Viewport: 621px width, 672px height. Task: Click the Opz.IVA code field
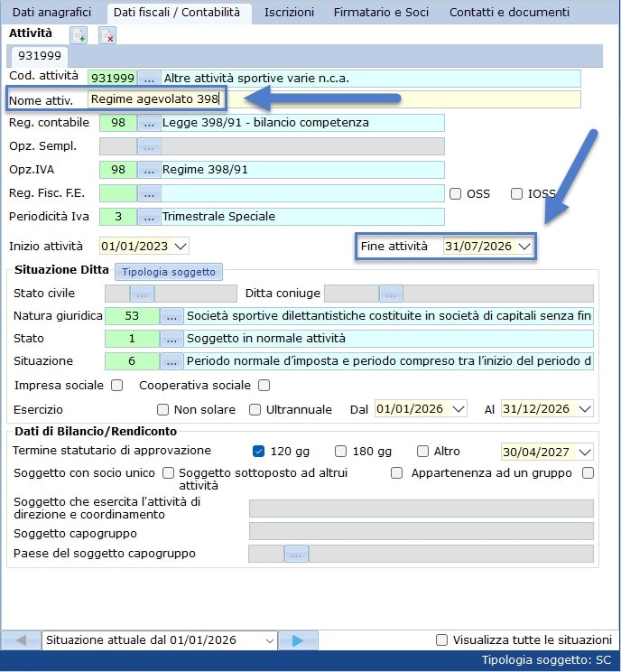pyautogui.click(x=118, y=170)
